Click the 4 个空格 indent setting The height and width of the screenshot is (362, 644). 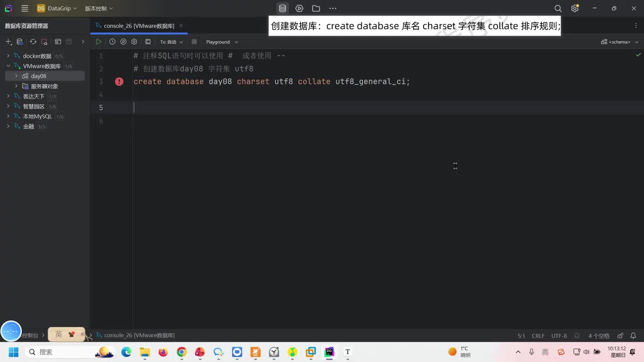coord(599,336)
